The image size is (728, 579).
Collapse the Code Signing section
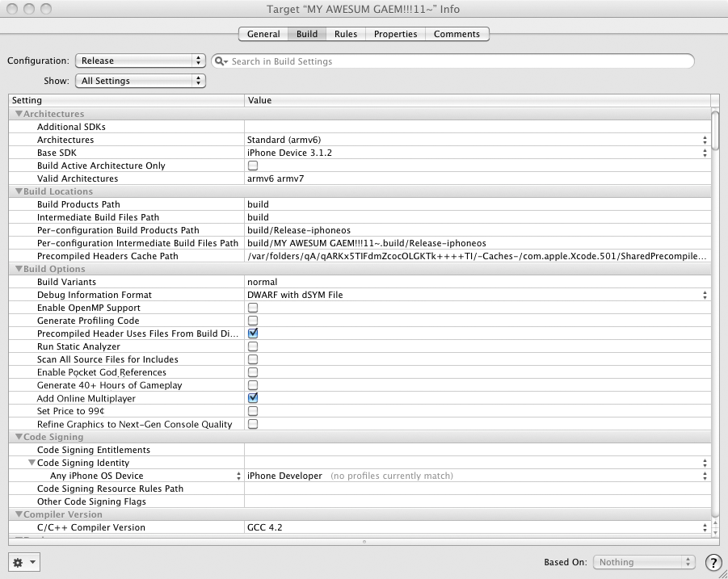click(19, 437)
